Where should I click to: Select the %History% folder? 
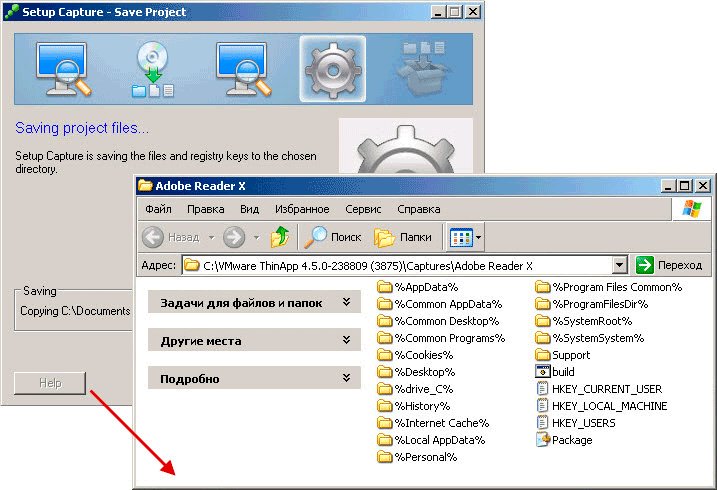pyautogui.click(x=414, y=406)
